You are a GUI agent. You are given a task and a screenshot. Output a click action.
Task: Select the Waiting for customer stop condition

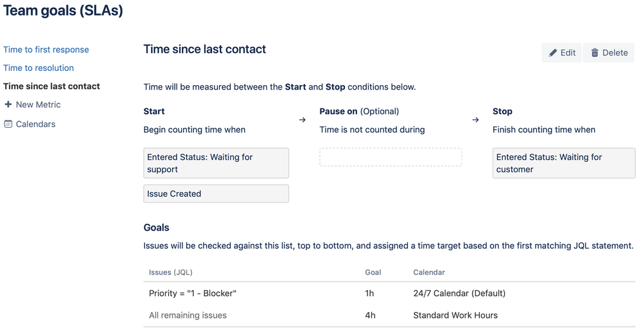tap(564, 163)
